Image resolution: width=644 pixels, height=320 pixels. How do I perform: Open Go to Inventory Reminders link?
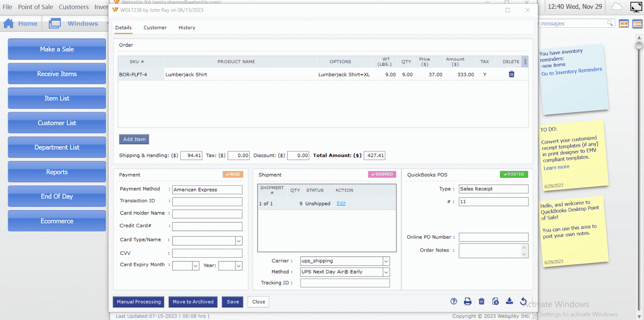571,72
